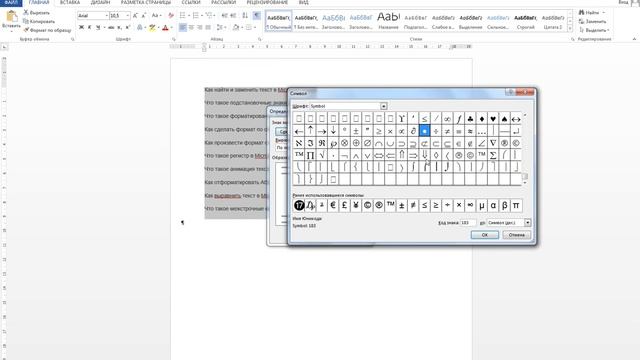Center text in paragraph group
Viewport: 640px width, 360px height.
(191, 27)
